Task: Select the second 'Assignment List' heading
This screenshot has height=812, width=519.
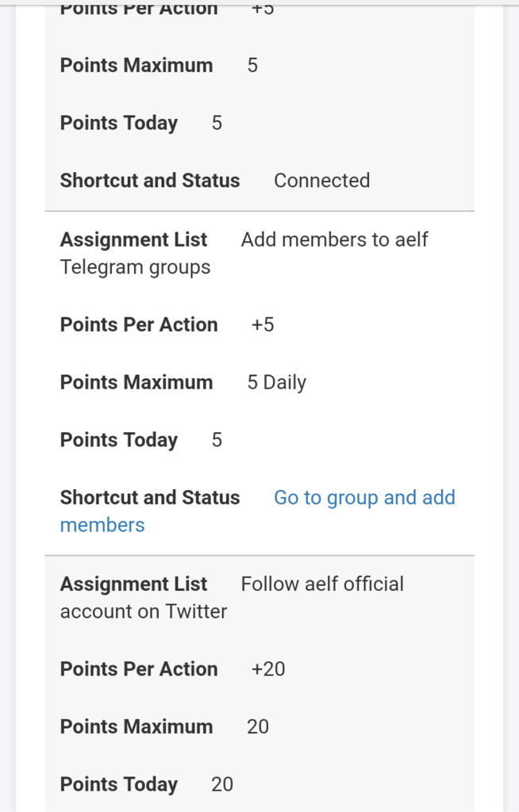Action: click(133, 584)
